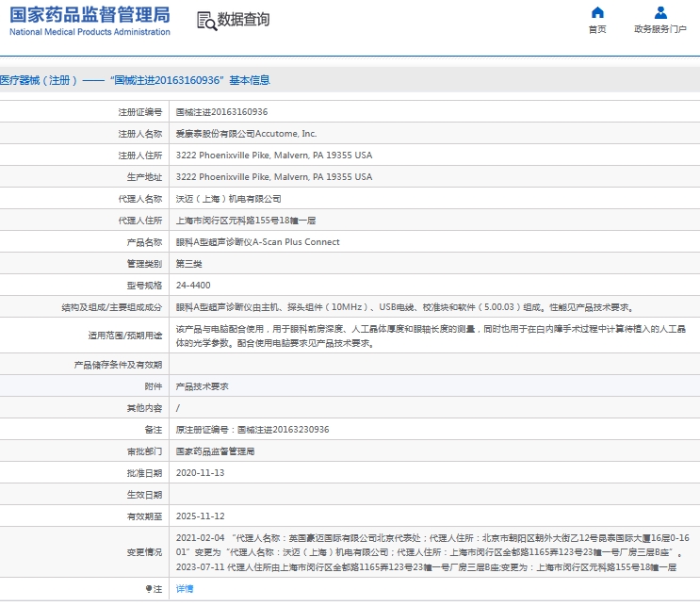Click the 第三类 value
The height and width of the screenshot is (606, 700).
188,264
